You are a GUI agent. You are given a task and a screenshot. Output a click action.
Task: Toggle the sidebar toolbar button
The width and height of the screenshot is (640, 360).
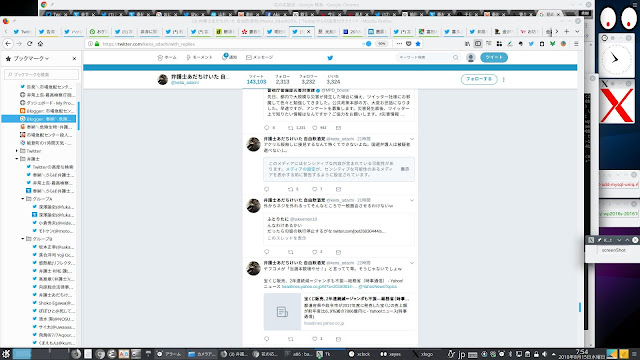[x=478, y=44]
